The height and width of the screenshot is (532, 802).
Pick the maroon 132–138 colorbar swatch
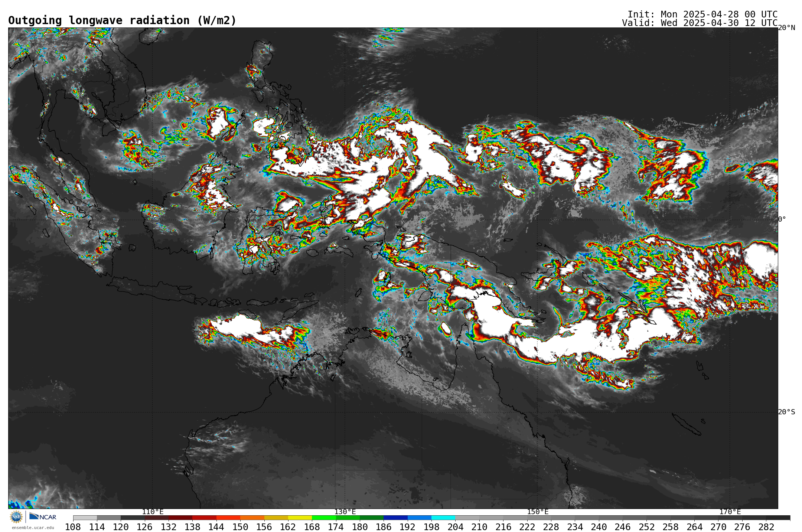coord(180,518)
